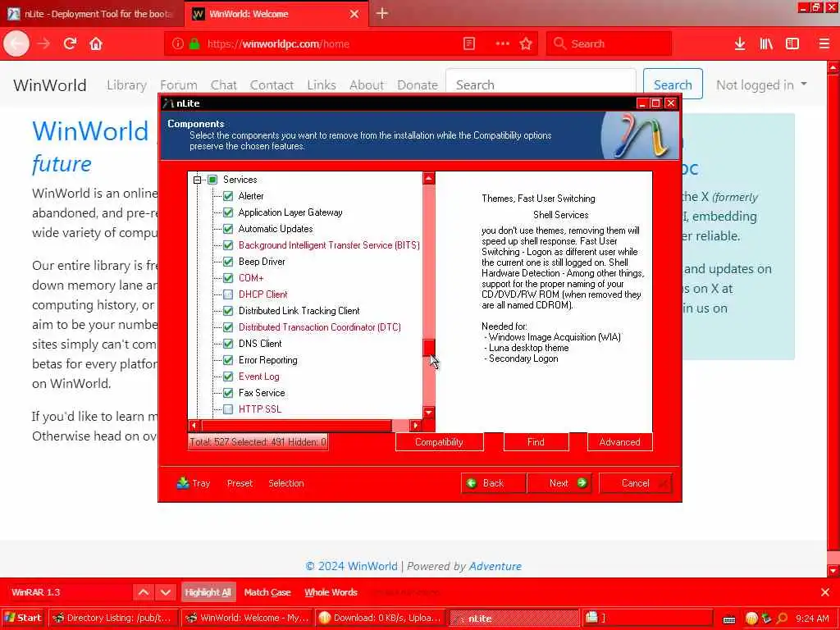Check the HTTP SSL checkbox
Viewport: 840px width, 630px height.
(228, 409)
